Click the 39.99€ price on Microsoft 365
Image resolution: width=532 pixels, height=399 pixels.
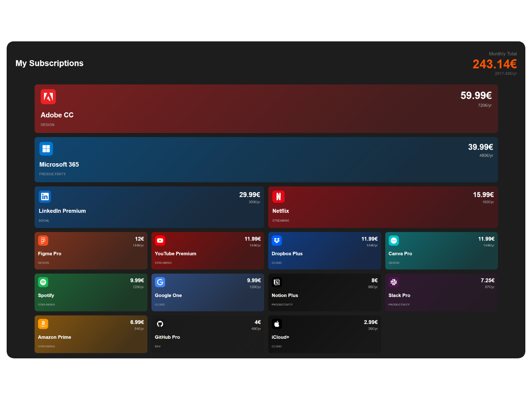click(480, 147)
